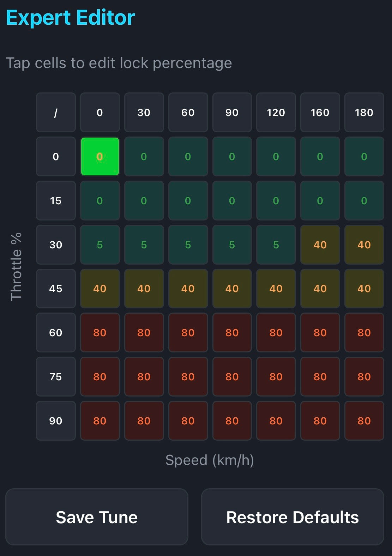Select the 30 speed column header
Screen dimensions: 392x556
(x=144, y=113)
